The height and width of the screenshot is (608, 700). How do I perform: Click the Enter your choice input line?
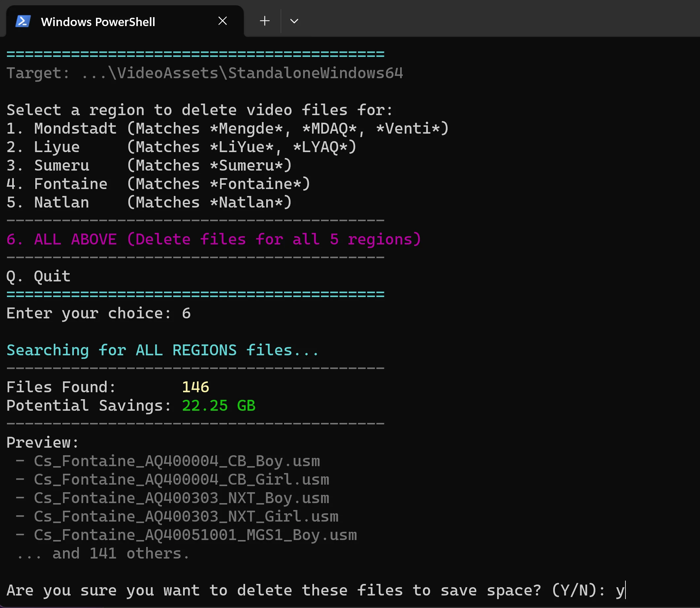[98, 313]
